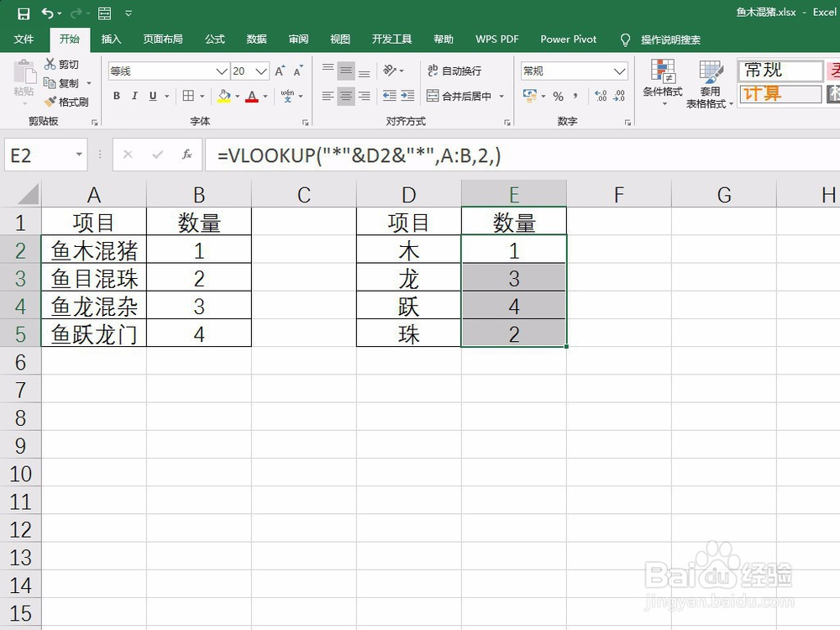Switch to the 公式 ribbon tab

click(214, 39)
